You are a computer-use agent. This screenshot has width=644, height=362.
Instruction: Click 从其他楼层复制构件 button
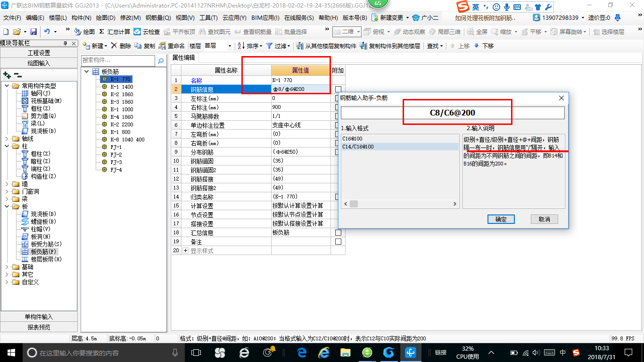326,46
